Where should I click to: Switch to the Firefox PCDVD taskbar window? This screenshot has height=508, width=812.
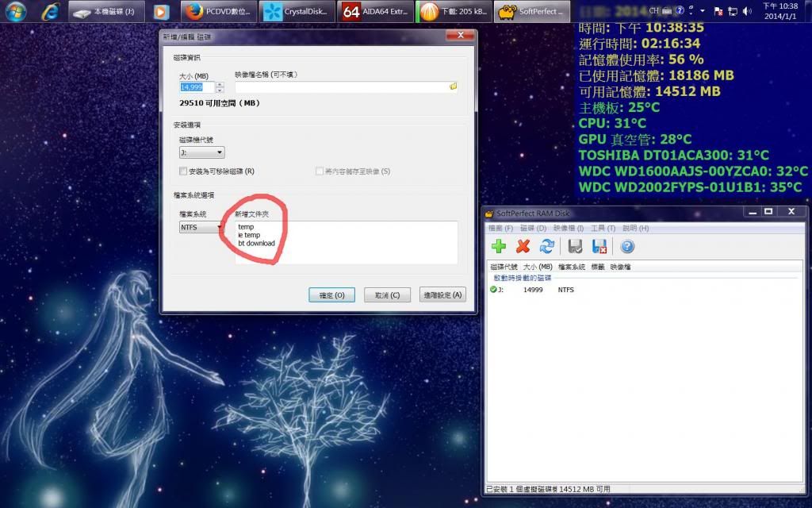[219, 11]
